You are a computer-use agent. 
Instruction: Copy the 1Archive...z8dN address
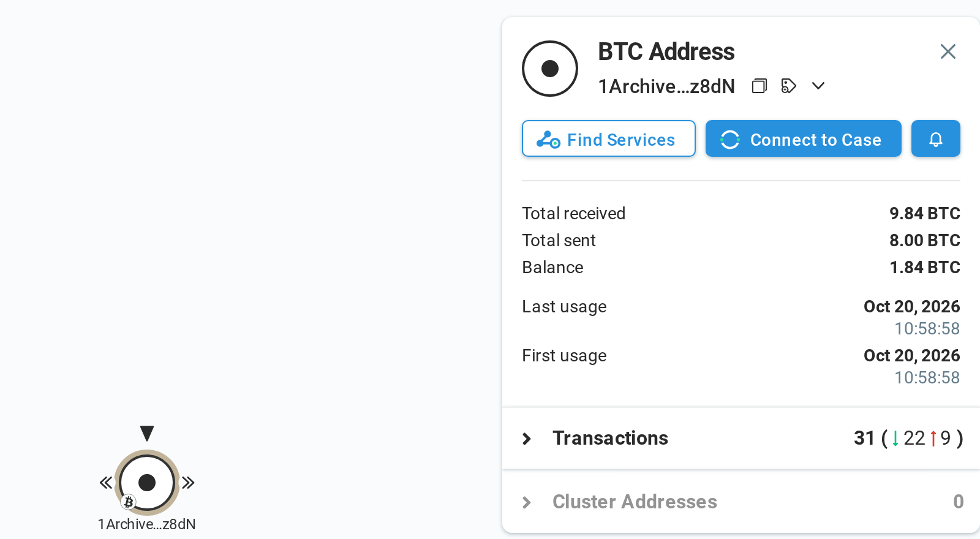(759, 86)
